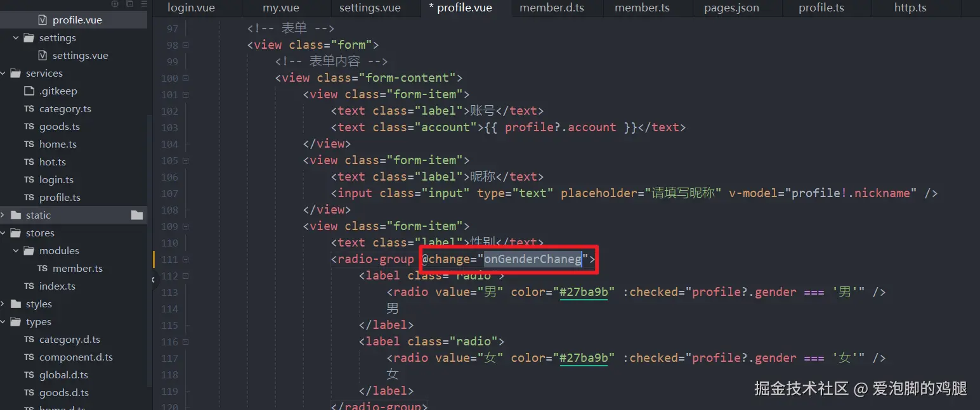Expand the styles folder chevron
Viewport: 980px width, 410px height.
point(3,304)
